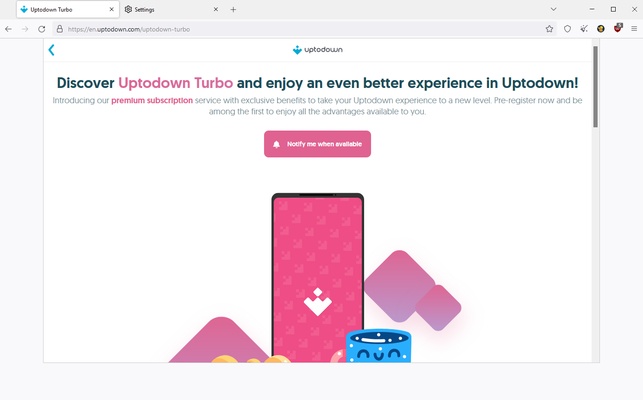The image size is (643, 400).
Task: Close the browser window
Action: [x=634, y=9]
